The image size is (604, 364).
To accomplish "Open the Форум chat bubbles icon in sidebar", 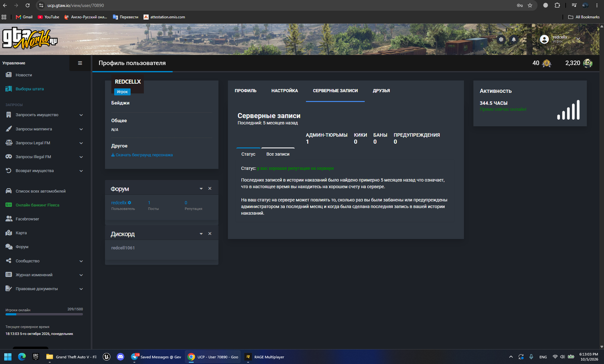I will tap(8, 247).
